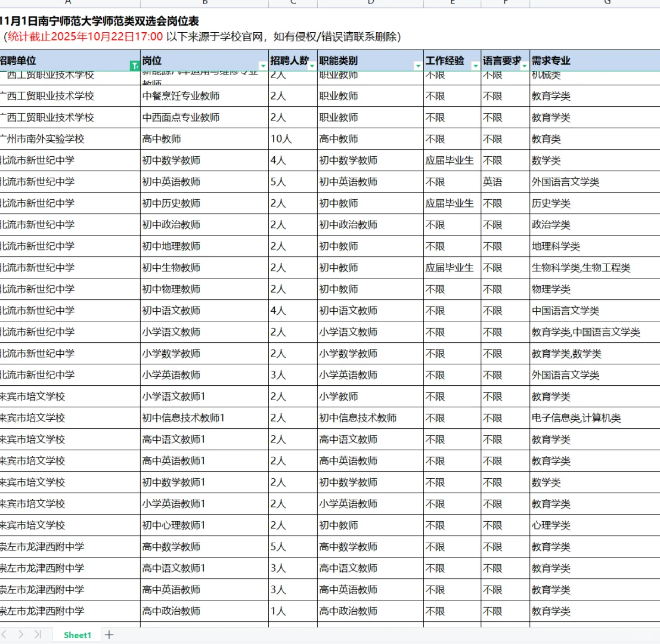660x644 pixels.
Task: Select the 电子信息类,计算机类 cell
Action: [x=594, y=418]
